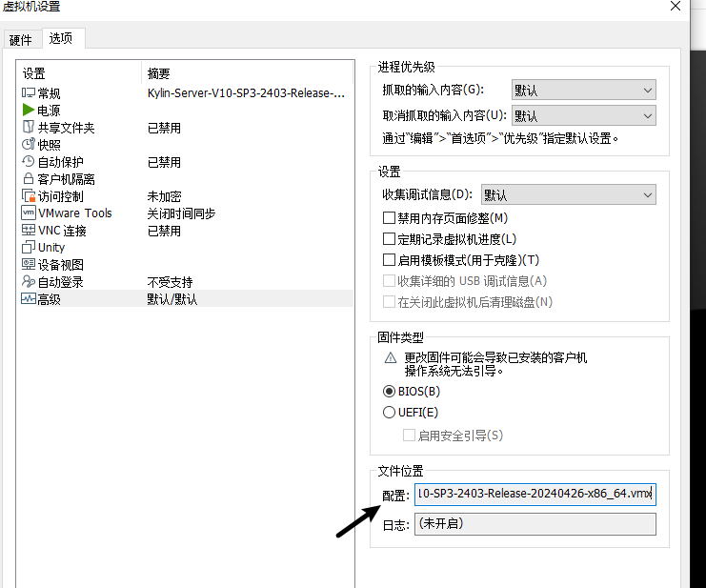706x588 pixels.
Task: Click the 未加密 summary text
Action: pyautogui.click(x=164, y=196)
